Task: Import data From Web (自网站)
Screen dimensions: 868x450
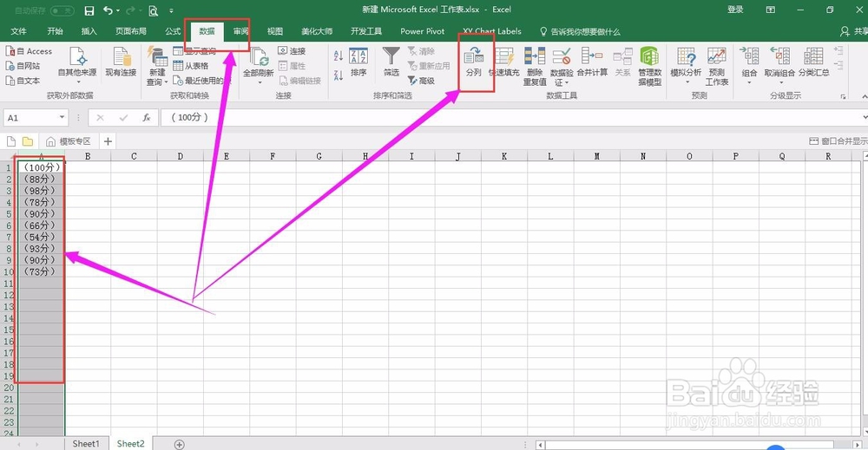Action: pos(23,65)
